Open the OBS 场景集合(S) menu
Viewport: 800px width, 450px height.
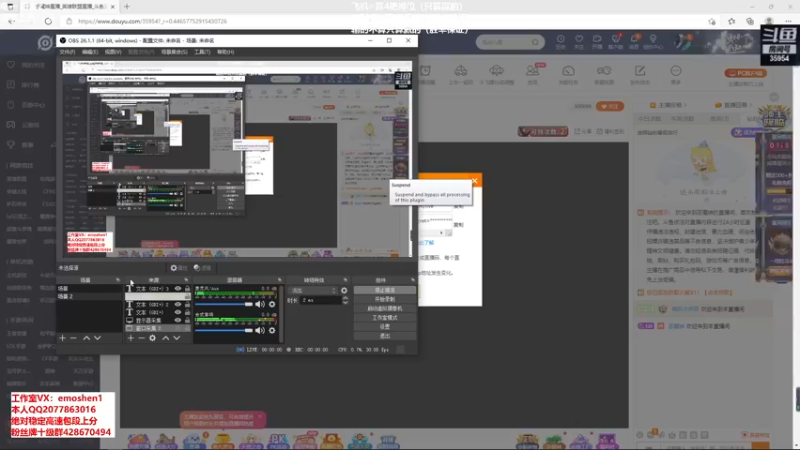(174, 52)
